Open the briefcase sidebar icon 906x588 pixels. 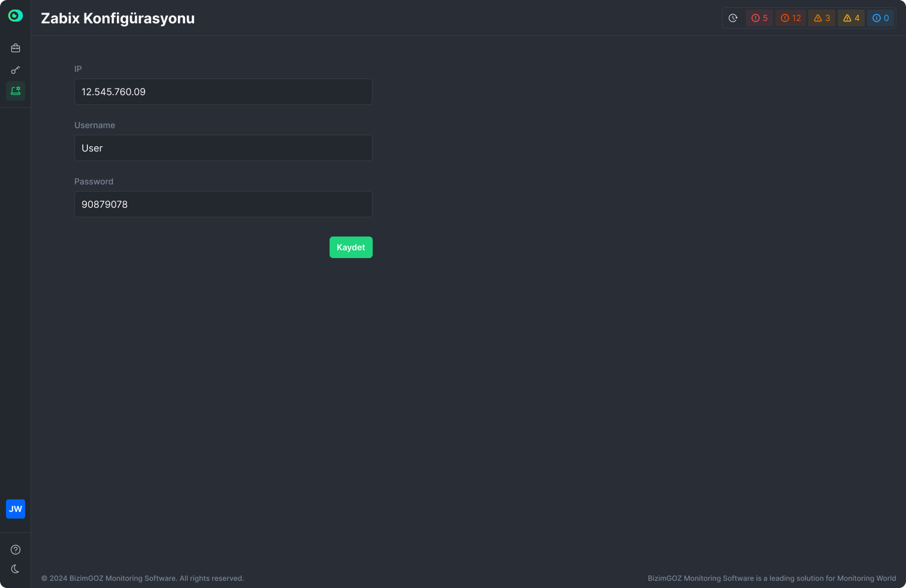(16, 48)
